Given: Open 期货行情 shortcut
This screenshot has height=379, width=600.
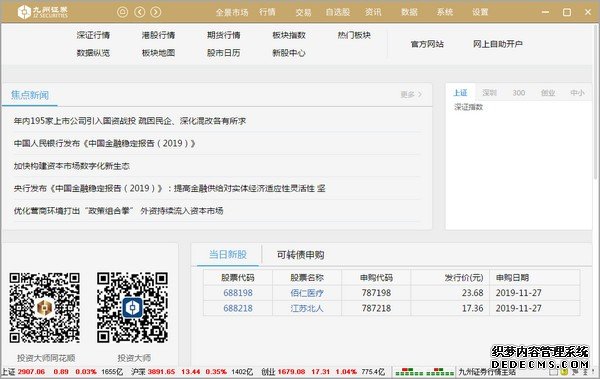Looking at the screenshot, I should click(224, 35).
